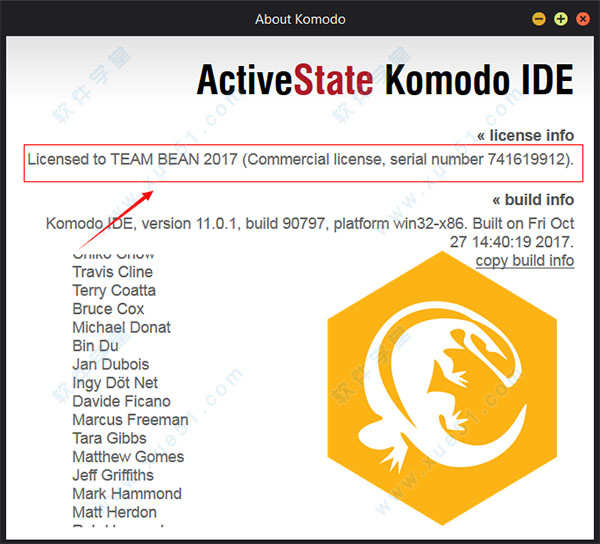Close the About Komodo window
Viewport: 600px width, 544px height.
(582, 18)
